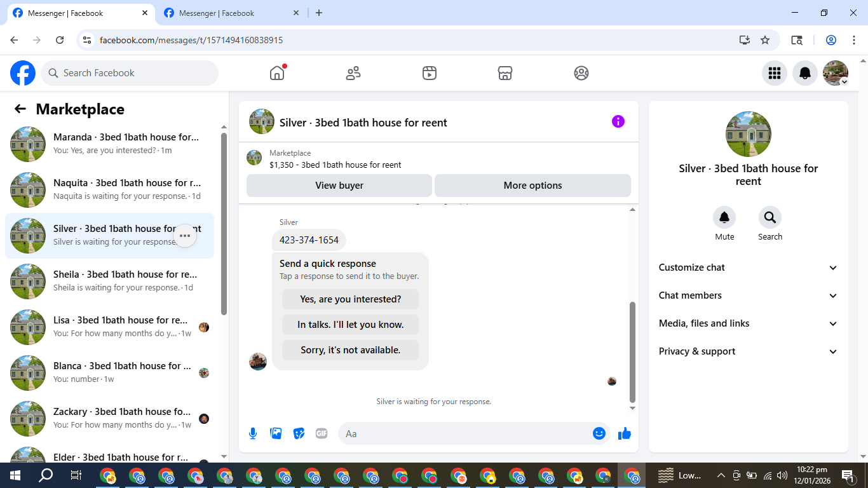868x488 pixels.
Task: Open the Groups icon in top navigation
Action: [x=581, y=73]
